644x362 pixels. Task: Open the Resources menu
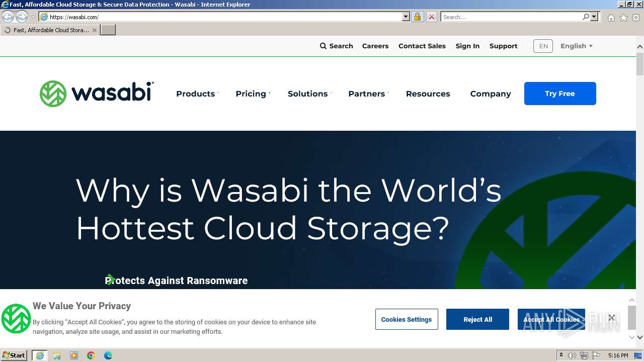coord(428,94)
